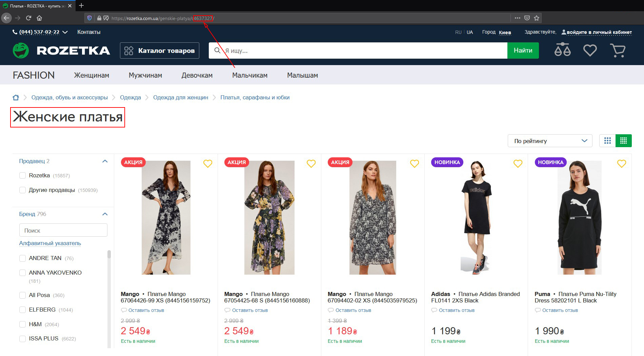This screenshot has width=644, height=356.
Task: Add Mango 67054425-68 dress to wishlist
Action: (311, 164)
